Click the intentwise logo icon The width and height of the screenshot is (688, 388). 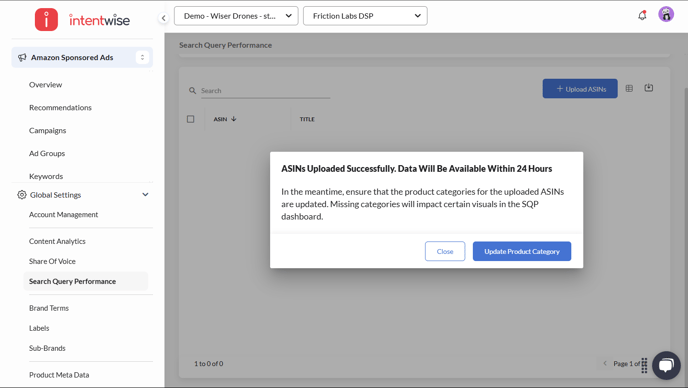click(x=47, y=20)
